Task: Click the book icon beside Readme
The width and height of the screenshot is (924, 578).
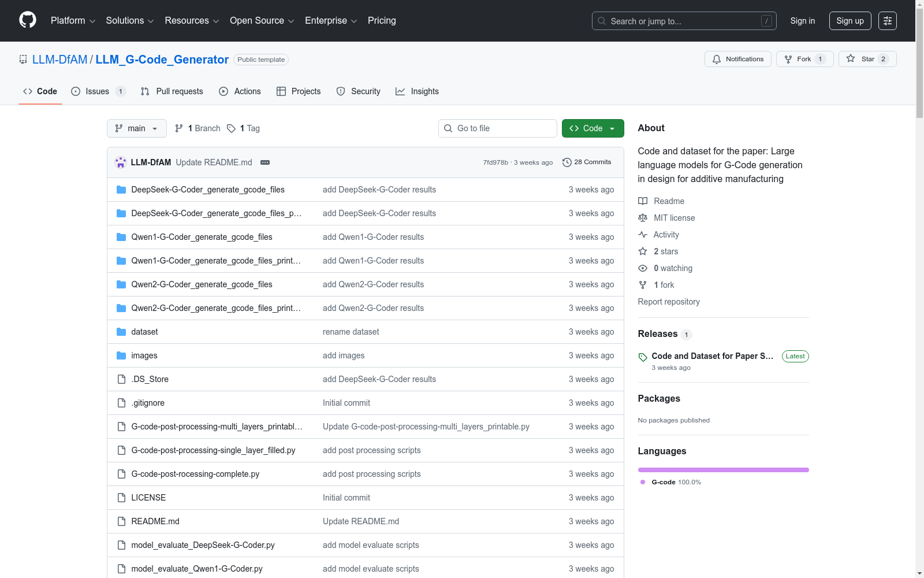Action: (643, 201)
